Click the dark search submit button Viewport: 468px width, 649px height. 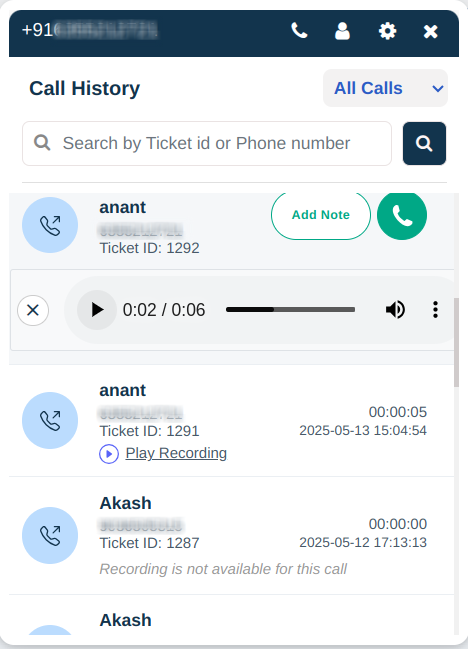pyautogui.click(x=424, y=143)
